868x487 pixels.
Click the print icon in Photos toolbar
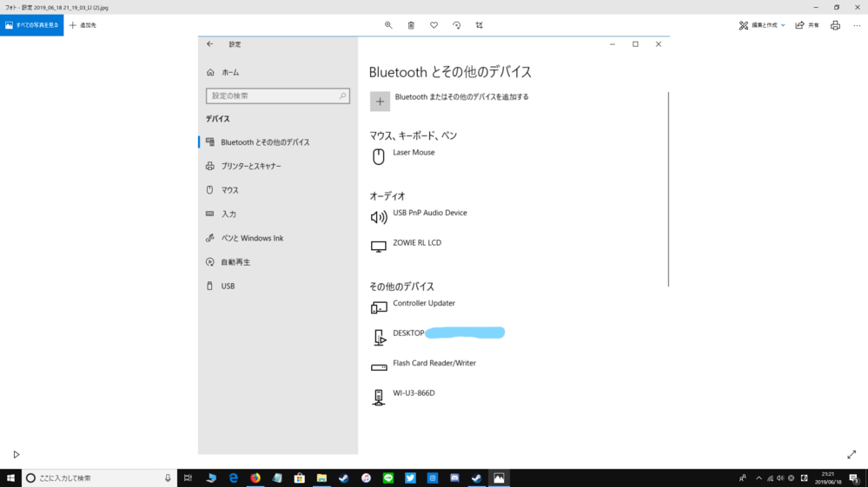(835, 25)
